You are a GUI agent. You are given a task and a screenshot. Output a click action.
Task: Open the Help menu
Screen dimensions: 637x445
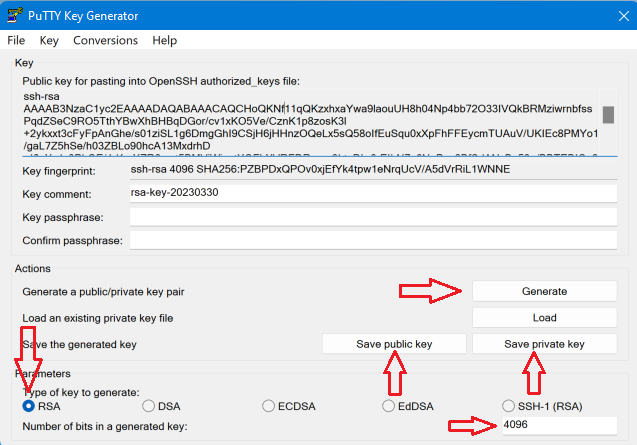(x=164, y=41)
